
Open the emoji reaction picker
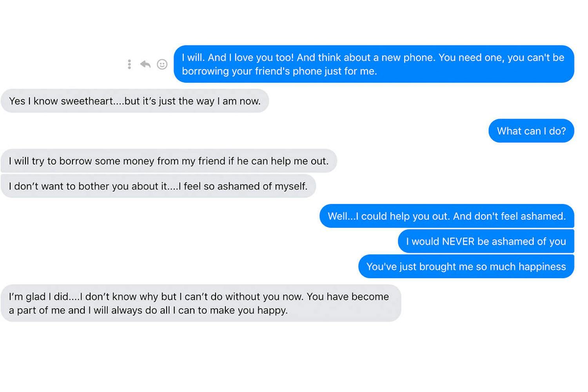pyautogui.click(x=162, y=64)
